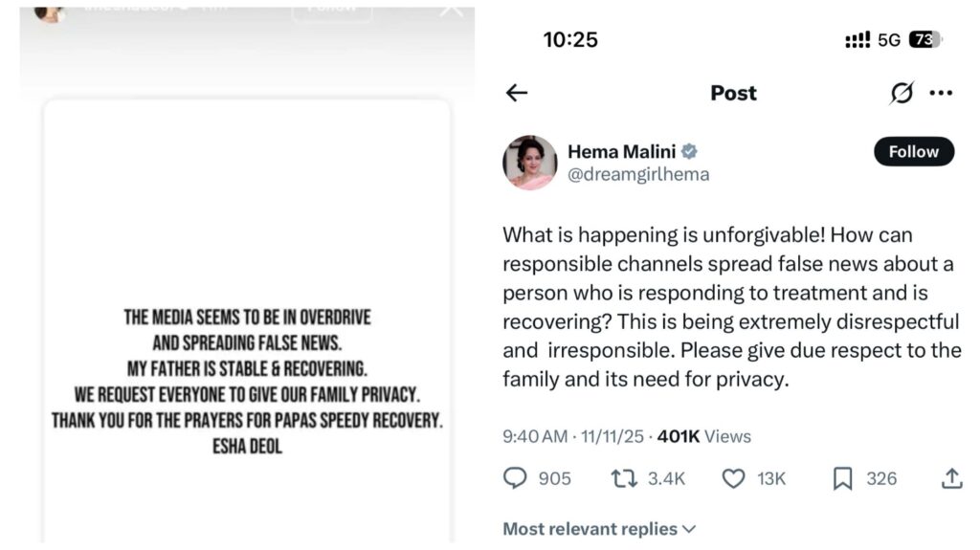Click the Hema Malini display name

(621, 152)
